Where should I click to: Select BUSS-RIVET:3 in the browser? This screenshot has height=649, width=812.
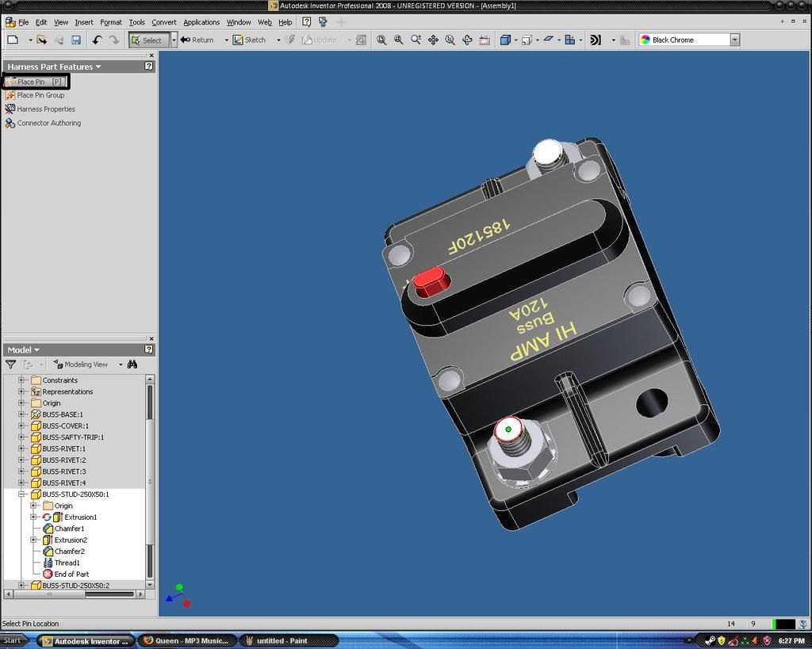pyautogui.click(x=64, y=471)
